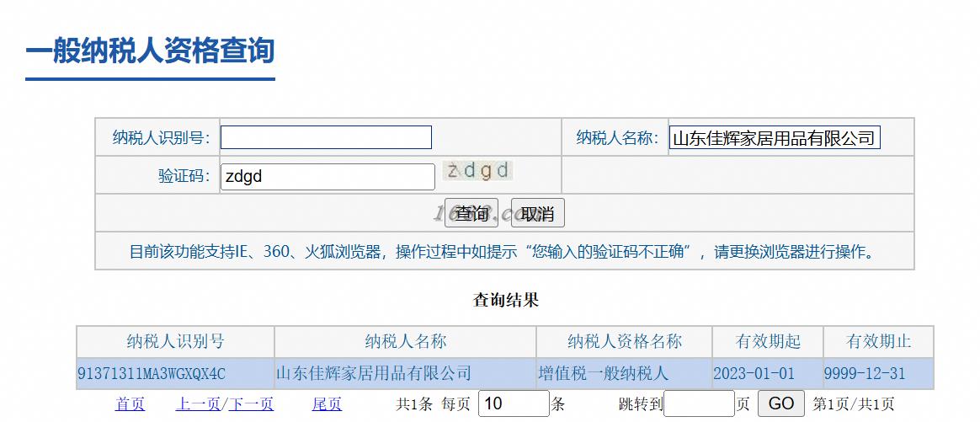Select taxpayer ID 91371311MA3WGXQX4C cell
The width and height of the screenshot is (980, 422).
176,374
